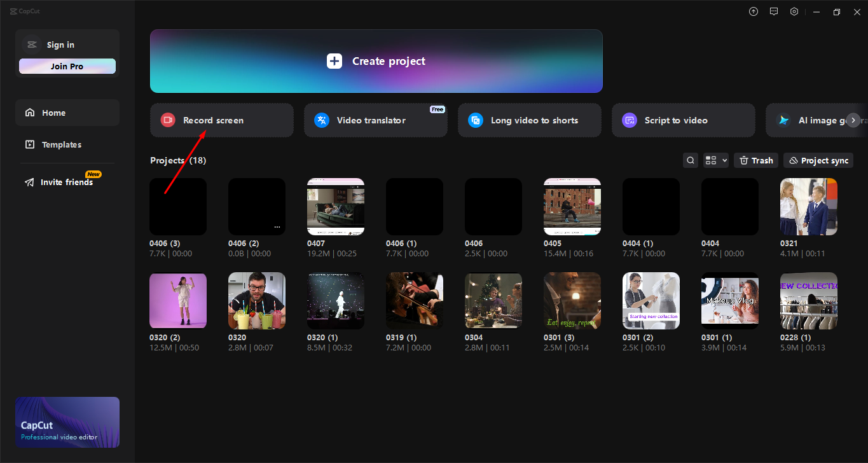Show more tools with the right chevron
Viewport: 868px width, 463px height.
853,120
